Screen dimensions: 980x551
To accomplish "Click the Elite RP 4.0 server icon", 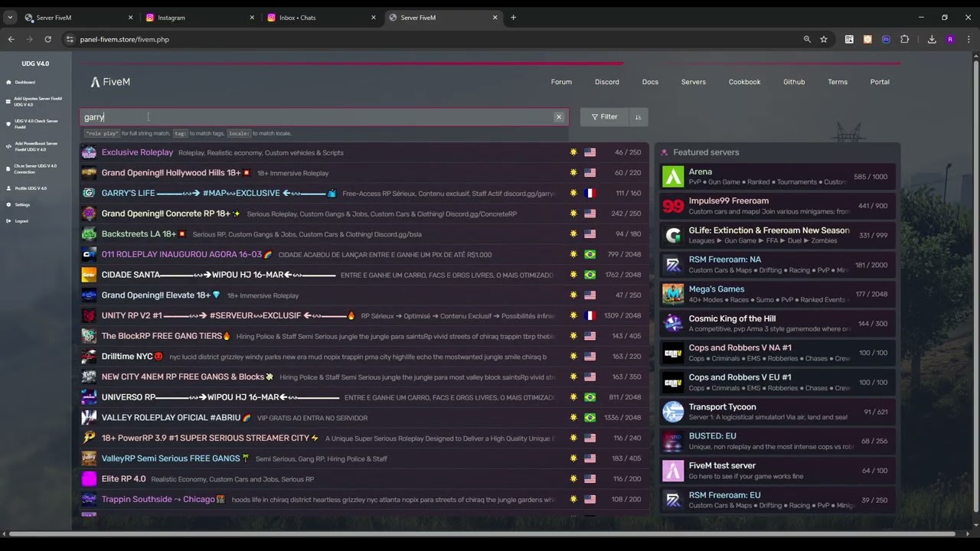I will tap(89, 479).
